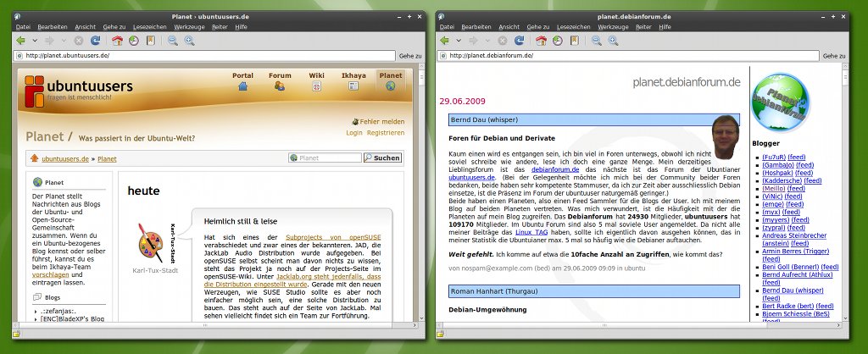This screenshot has width=868, height=354.
Task: Click Gehe zu button in ubuntuusers window
Action: (x=410, y=56)
